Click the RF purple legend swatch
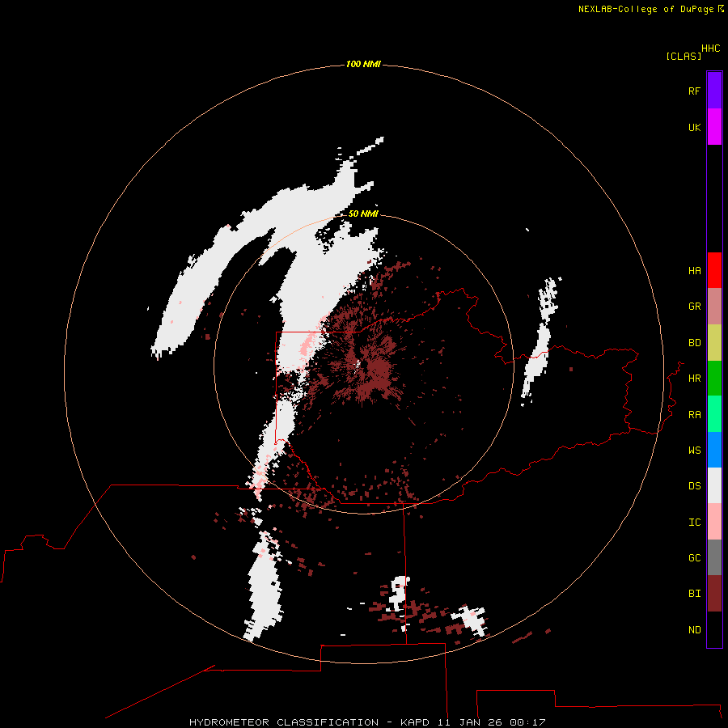 [714, 91]
